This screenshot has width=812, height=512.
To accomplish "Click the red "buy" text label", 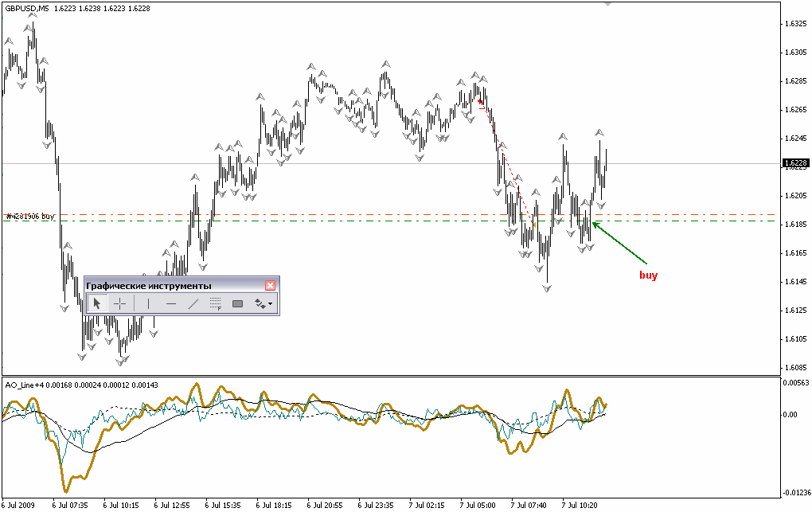I will [649, 276].
